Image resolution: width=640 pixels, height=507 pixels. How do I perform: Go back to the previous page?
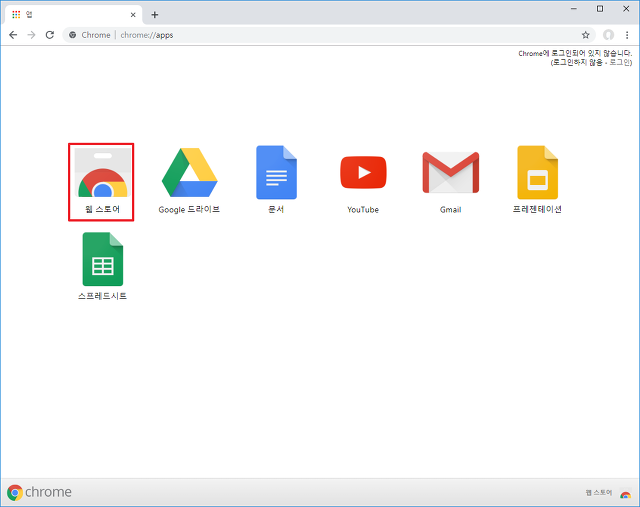coord(13,35)
